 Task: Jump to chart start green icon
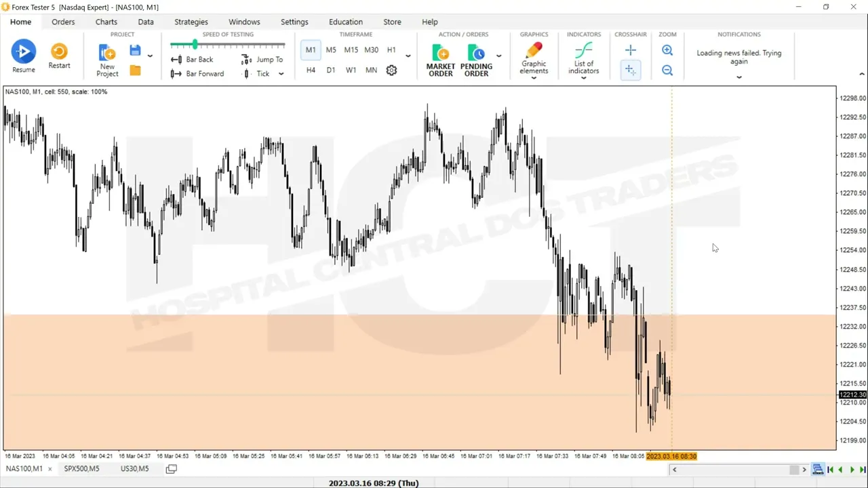coord(831,470)
